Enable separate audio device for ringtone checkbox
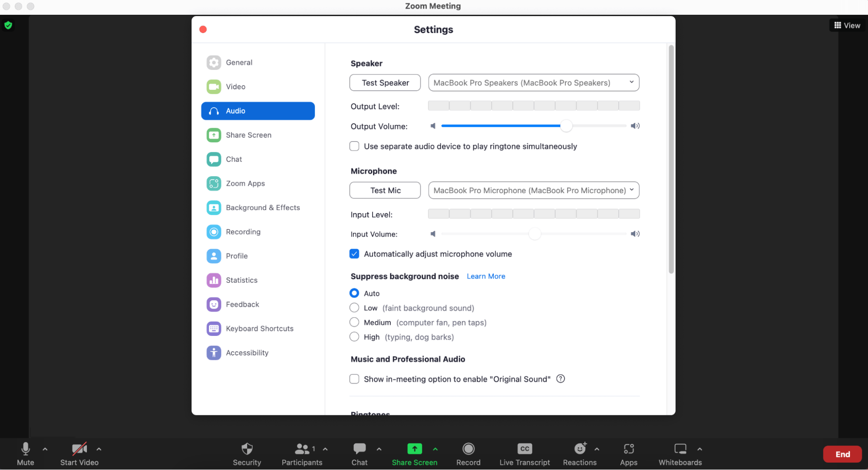 click(x=354, y=146)
